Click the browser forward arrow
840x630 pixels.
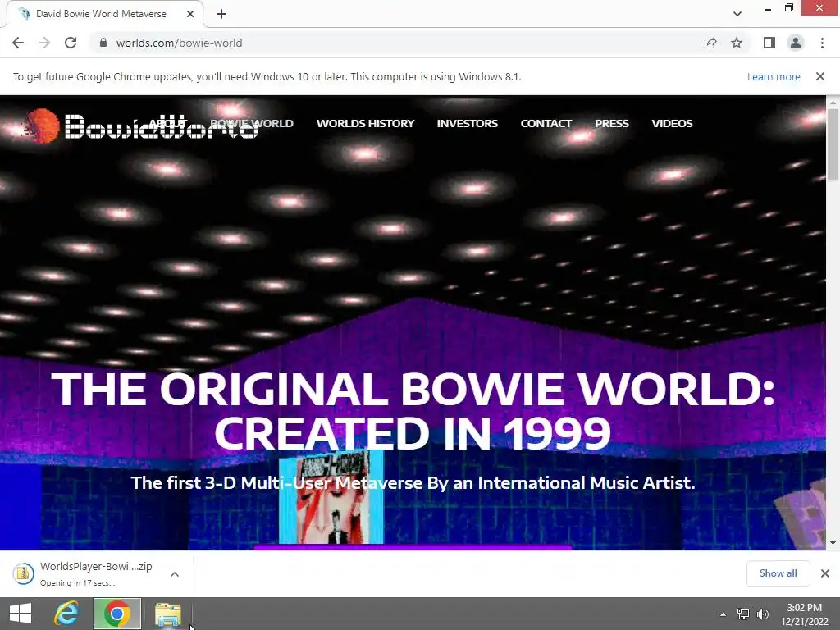44,43
